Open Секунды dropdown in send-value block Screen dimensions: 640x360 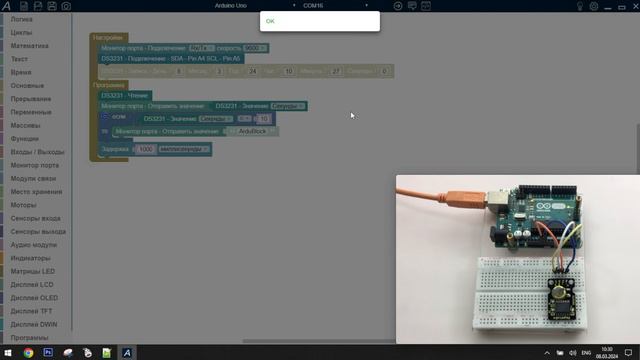tap(288, 106)
